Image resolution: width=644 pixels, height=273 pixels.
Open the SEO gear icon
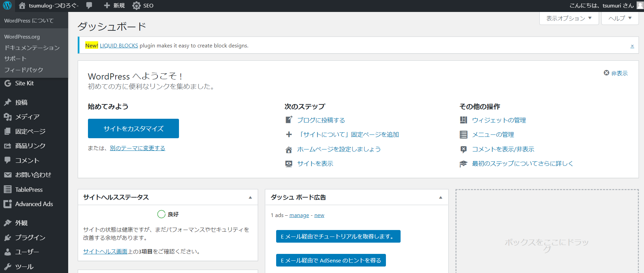[x=136, y=5]
